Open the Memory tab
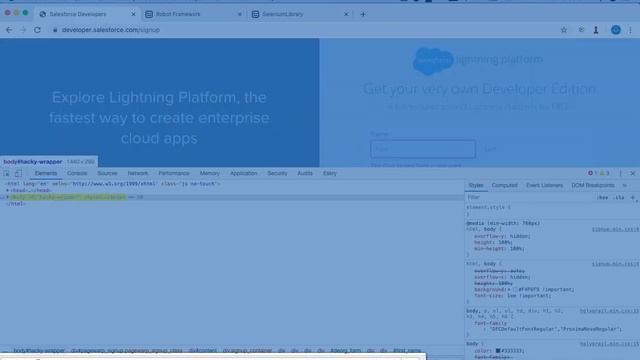Viewport: 640px width, 360px height. point(209,173)
